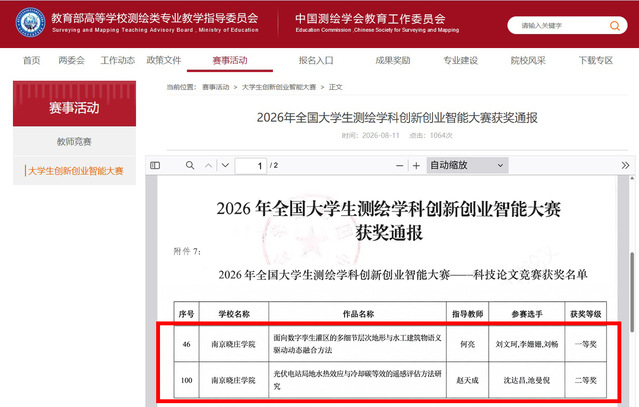Image resolution: width=639 pixels, height=407 pixels.
Task: Click the orange search magnifier icon
Action: click(615, 26)
